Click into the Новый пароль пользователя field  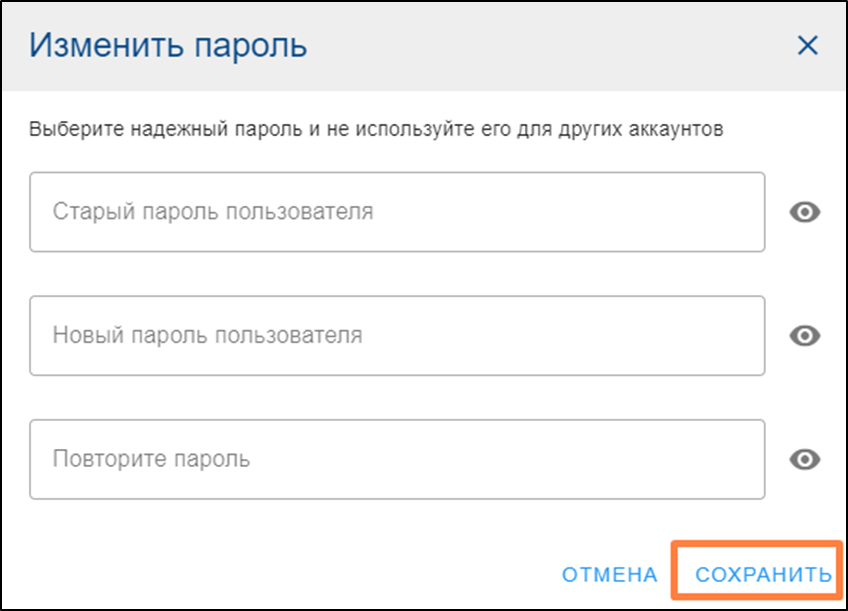click(x=397, y=336)
